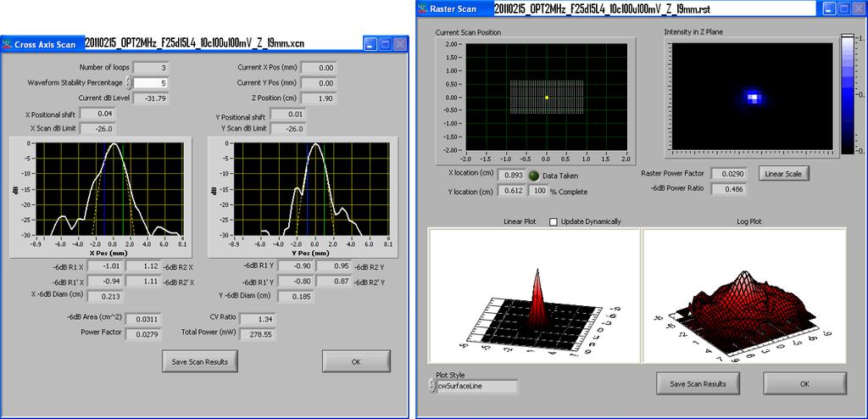The height and width of the screenshot is (419, 868).
Task: Click the Current X Pos (mm) field
Action: point(319,68)
